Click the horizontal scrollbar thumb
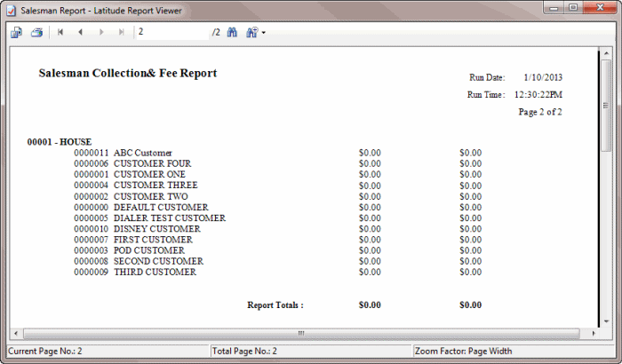622x364 pixels. pyautogui.click(x=300, y=333)
